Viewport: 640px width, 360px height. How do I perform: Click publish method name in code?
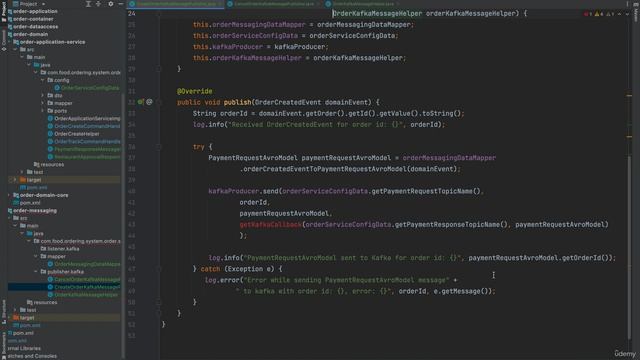pos(238,102)
